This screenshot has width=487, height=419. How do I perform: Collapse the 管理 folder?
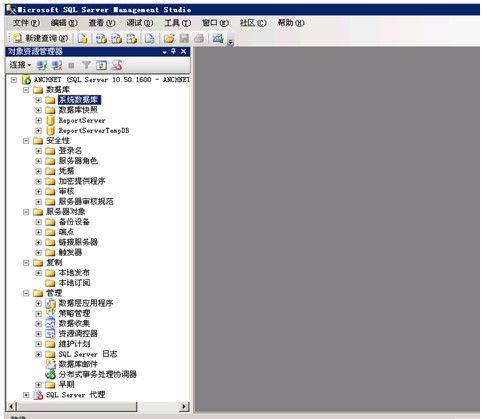(x=26, y=293)
